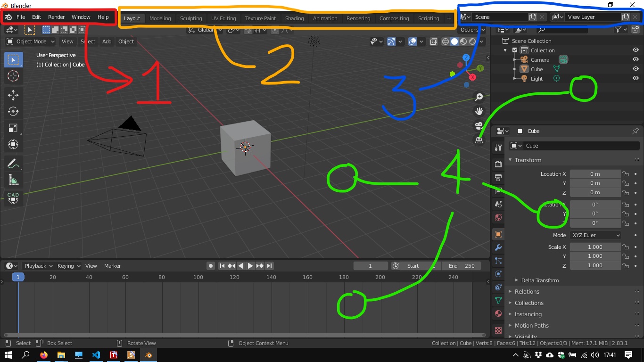Select the Measure ruler tool
This screenshot has width=644, height=362.
click(13, 180)
